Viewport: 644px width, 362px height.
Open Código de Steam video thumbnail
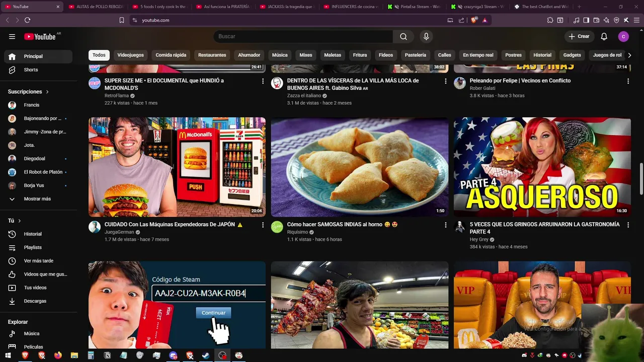coord(177,305)
